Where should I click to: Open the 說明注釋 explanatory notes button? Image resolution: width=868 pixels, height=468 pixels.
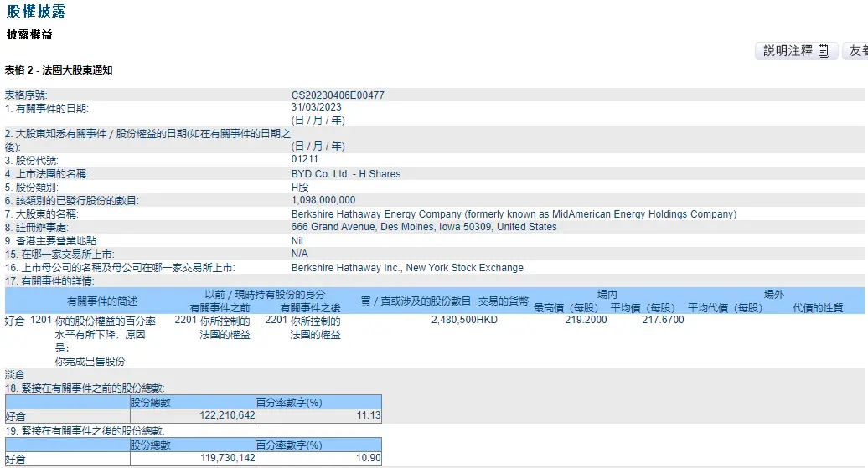click(797, 51)
